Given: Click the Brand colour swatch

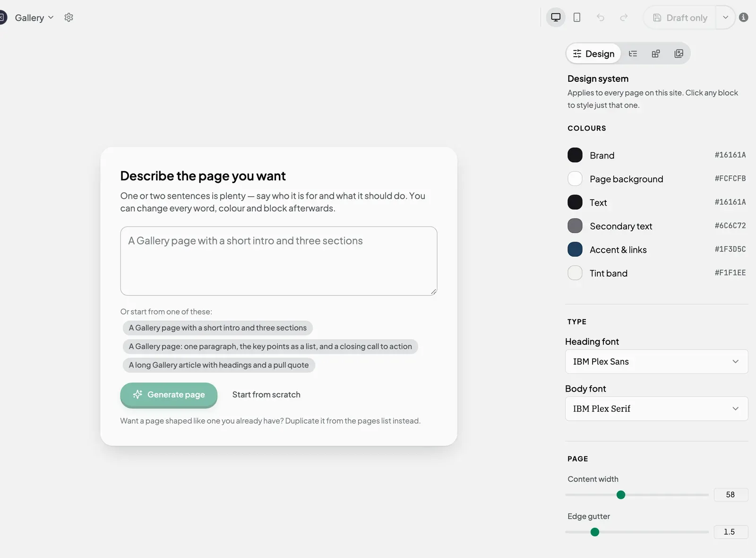Looking at the screenshot, I should pyautogui.click(x=575, y=155).
